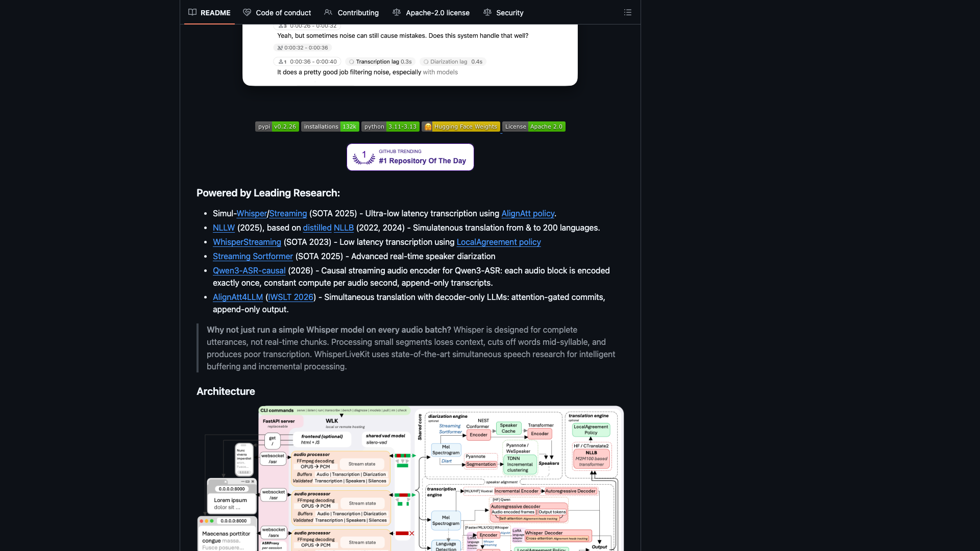Open the NLLB link
The height and width of the screenshot is (551, 980).
tap(344, 228)
